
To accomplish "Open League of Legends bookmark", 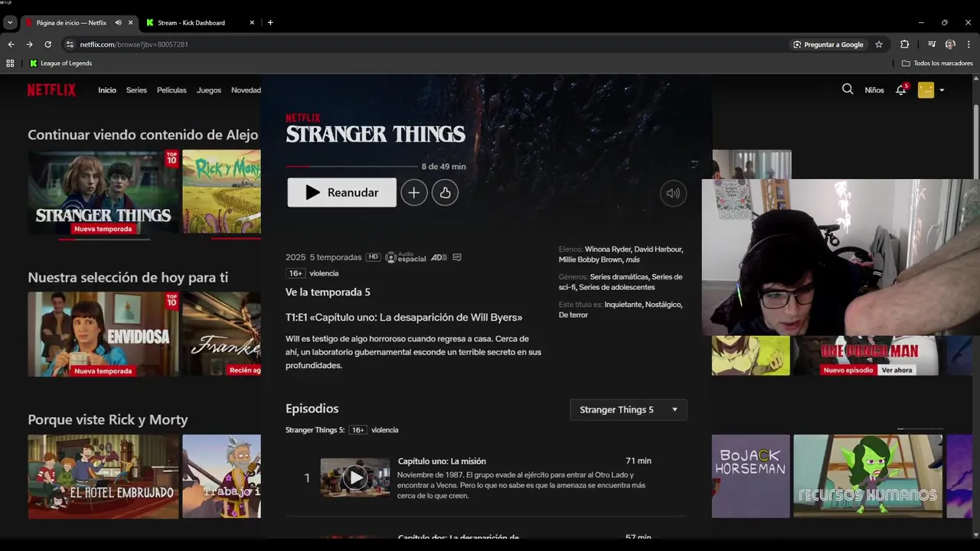I will (60, 64).
